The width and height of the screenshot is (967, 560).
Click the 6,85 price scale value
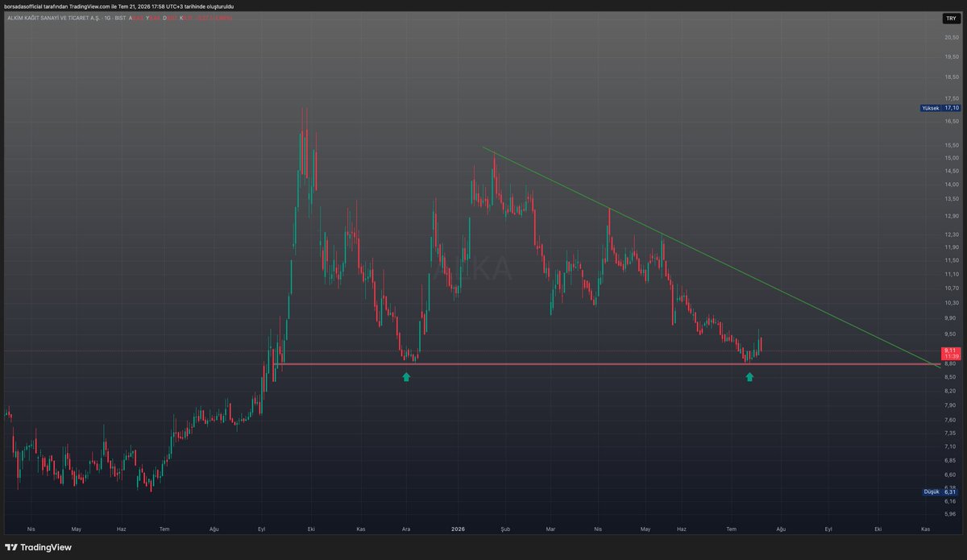(951, 460)
